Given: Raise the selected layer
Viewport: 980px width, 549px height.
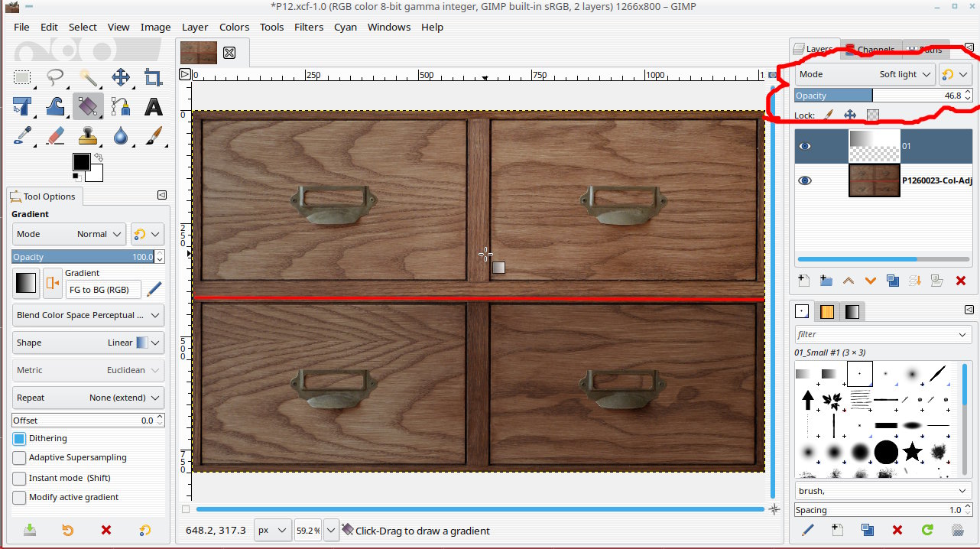Looking at the screenshot, I should (849, 281).
